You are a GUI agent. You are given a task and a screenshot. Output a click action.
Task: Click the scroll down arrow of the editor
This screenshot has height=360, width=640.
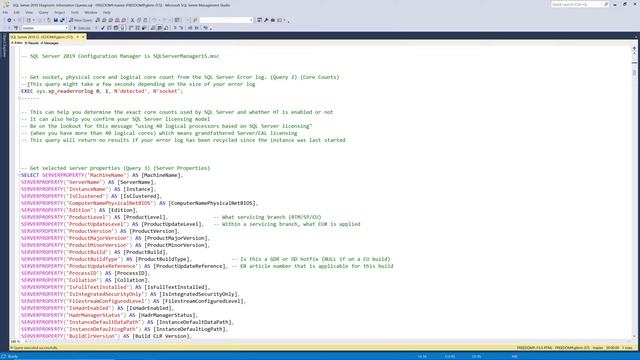(634, 336)
